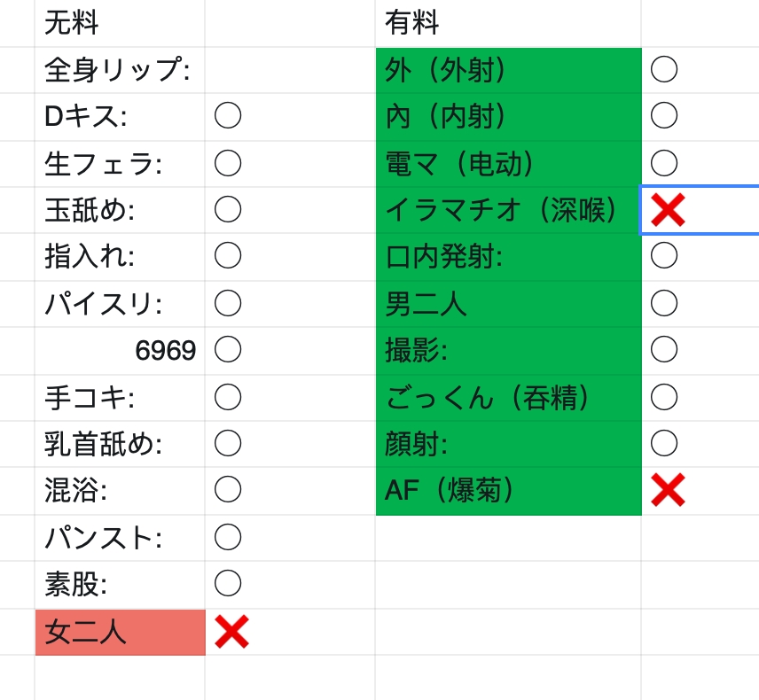The height and width of the screenshot is (700, 759).
Task: Click the circle mark next to パンスト
Action: (x=228, y=537)
